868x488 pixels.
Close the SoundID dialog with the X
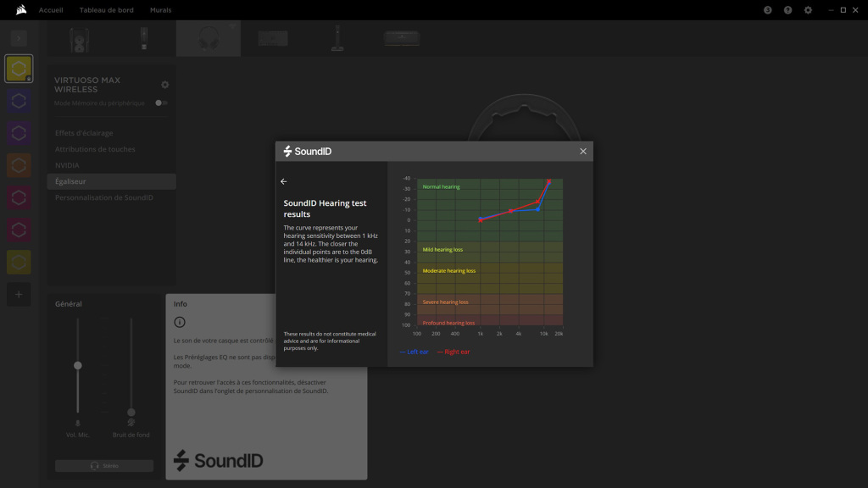tap(583, 151)
